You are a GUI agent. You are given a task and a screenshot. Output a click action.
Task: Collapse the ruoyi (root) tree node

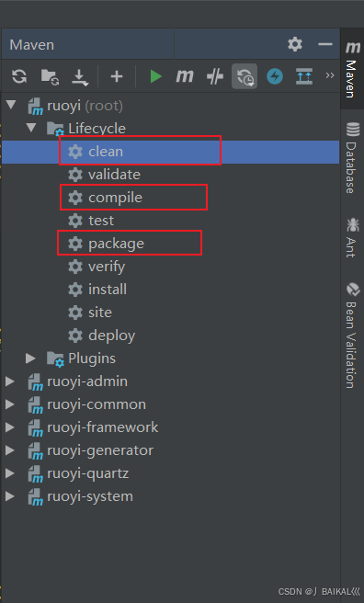point(12,105)
